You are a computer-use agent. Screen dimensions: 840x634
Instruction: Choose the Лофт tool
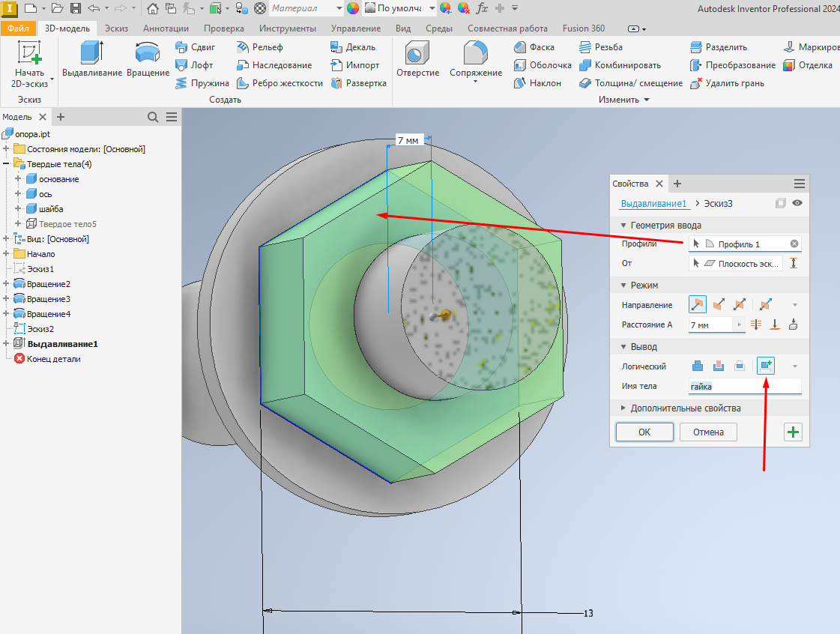pyautogui.click(x=194, y=65)
